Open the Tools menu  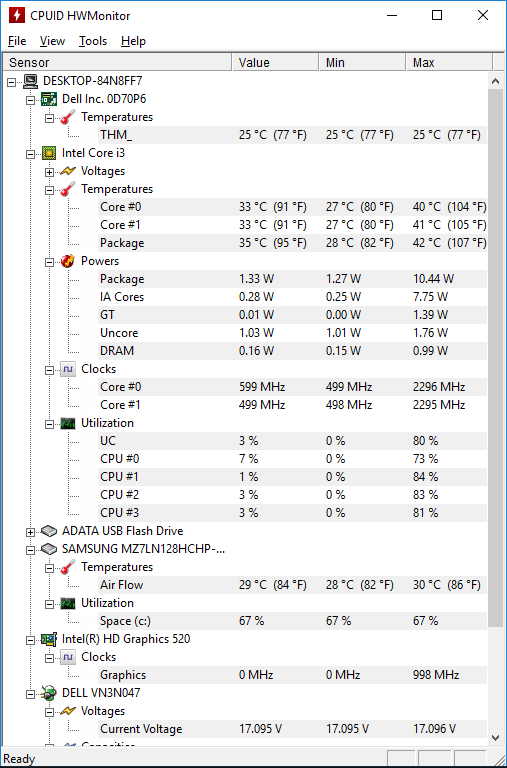click(x=93, y=41)
